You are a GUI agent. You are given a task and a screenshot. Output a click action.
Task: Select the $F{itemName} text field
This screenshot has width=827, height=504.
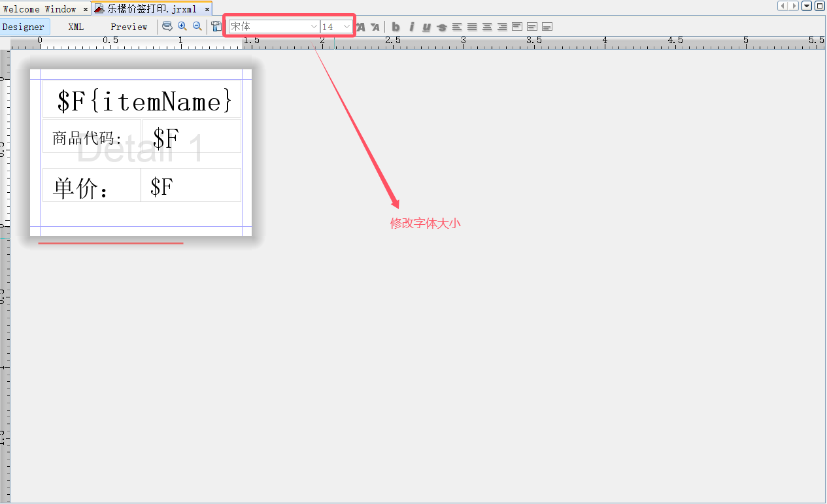click(142, 99)
